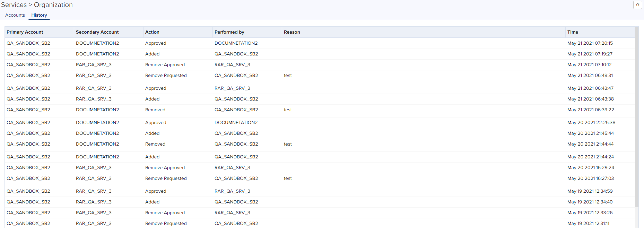Viewport: 644px width, 235px height.
Task: Select the History tab
Action: tap(39, 15)
